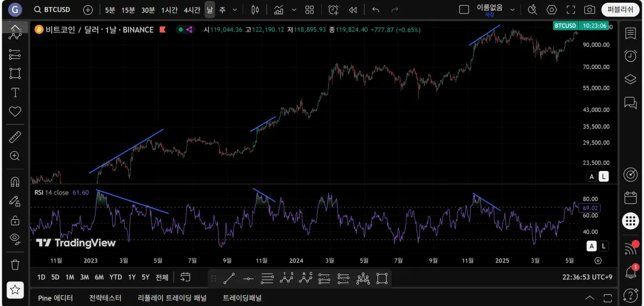Take a chart snapshot with camera icon
The image size is (644, 306).
click(589, 10)
